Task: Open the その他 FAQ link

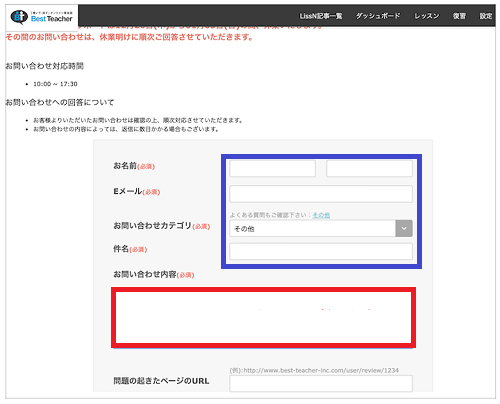Action: point(321,215)
